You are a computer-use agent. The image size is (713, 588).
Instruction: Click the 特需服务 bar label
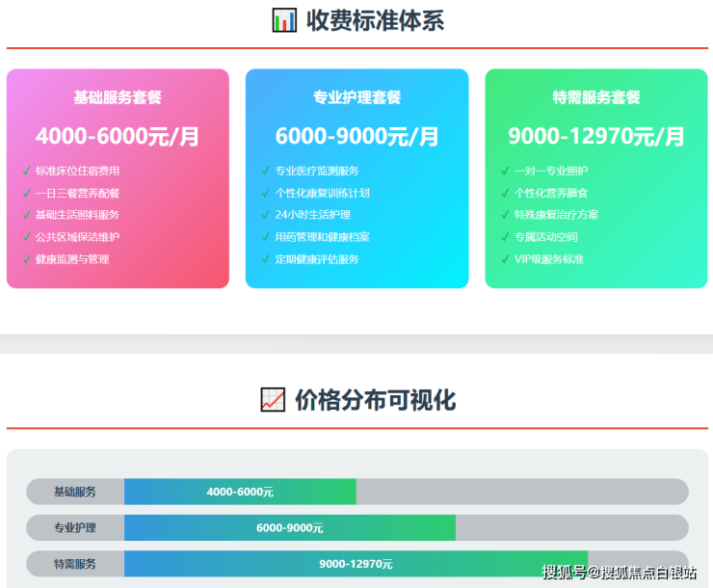[x=75, y=564]
